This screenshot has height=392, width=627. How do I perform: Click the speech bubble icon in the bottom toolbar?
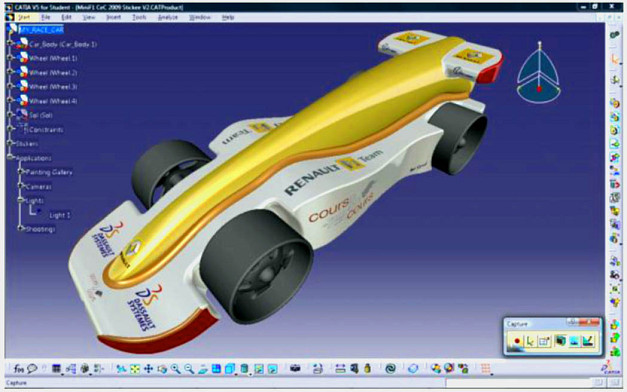tap(32, 368)
